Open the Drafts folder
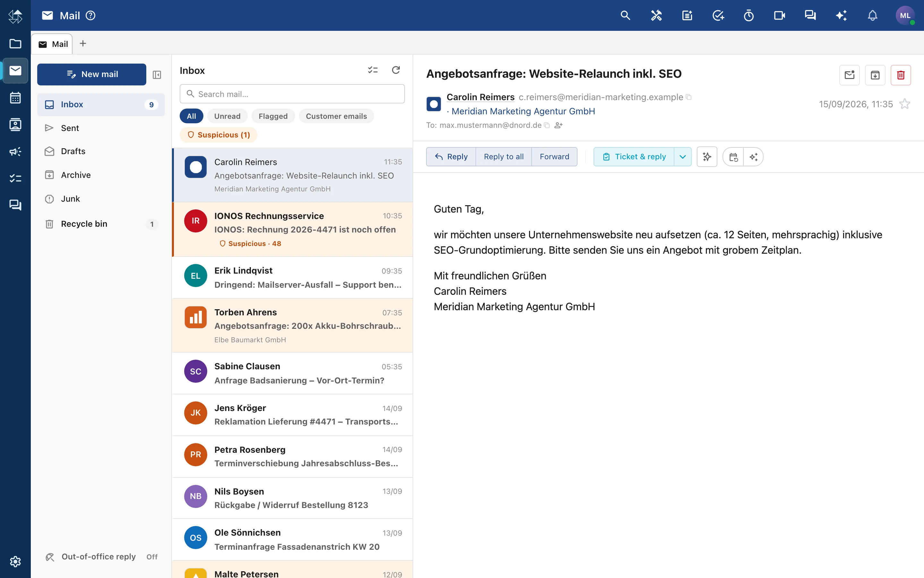This screenshot has height=578, width=924. pyautogui.click(x=101, y=151)
